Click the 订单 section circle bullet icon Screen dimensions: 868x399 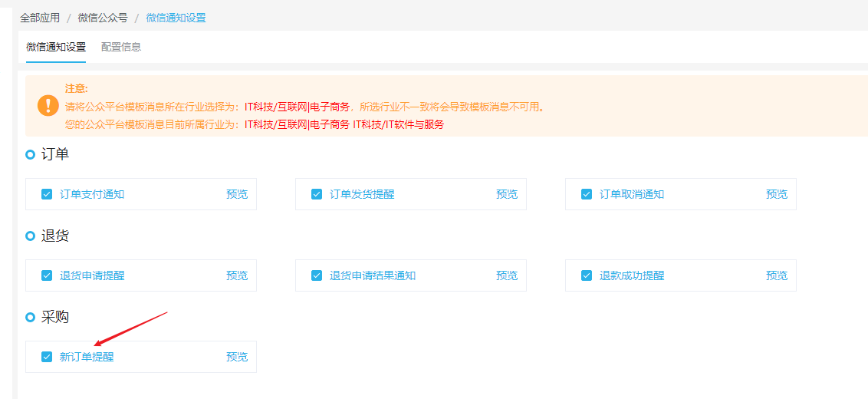pyautogui.click(x=31, y=155)
